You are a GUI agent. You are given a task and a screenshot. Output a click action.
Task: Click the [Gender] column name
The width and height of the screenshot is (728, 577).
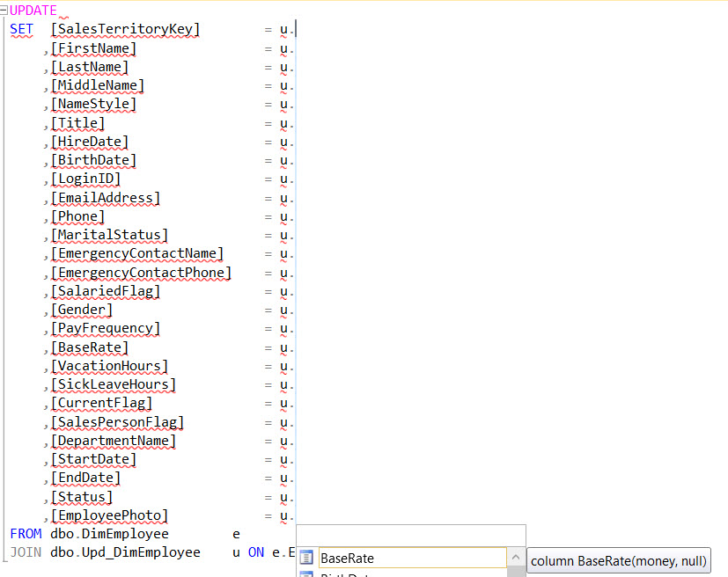81,310
